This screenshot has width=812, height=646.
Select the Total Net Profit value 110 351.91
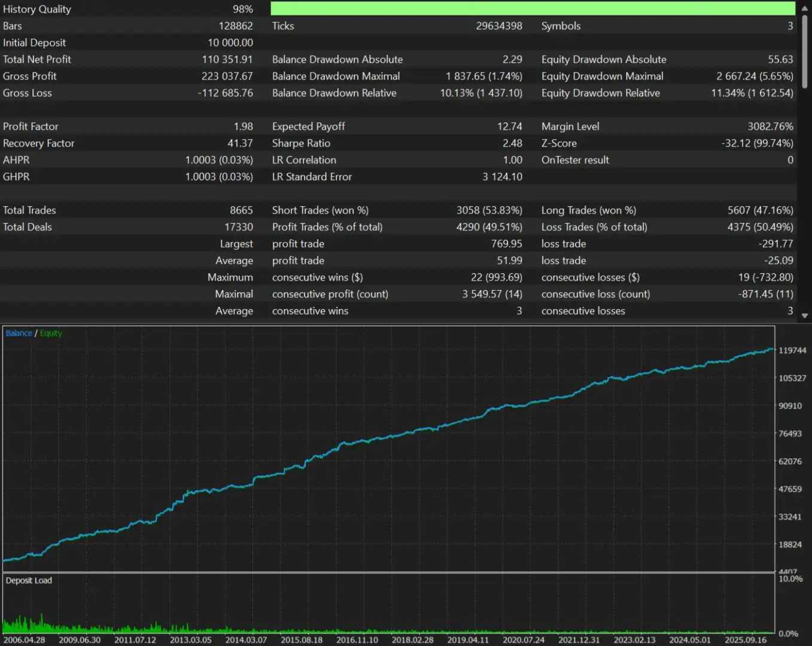227,59
